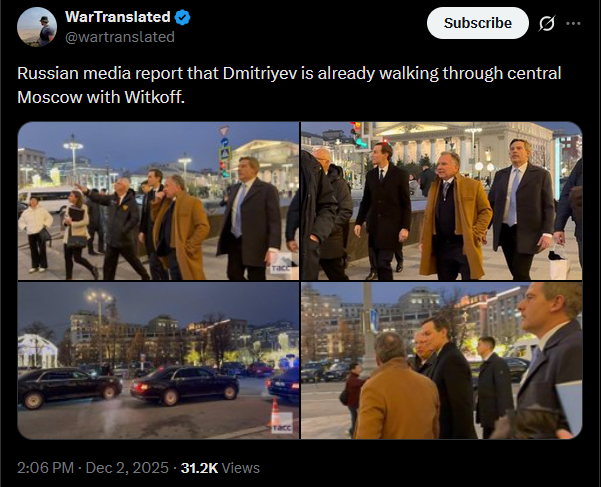The width and height of the screenshot is (601, 487).
Task: Open top-right photo of men walking
Action: click(x=442, y=201)
